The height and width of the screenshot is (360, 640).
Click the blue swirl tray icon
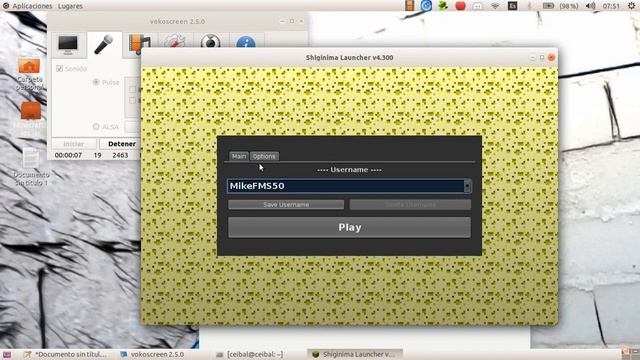click(427, 6)
